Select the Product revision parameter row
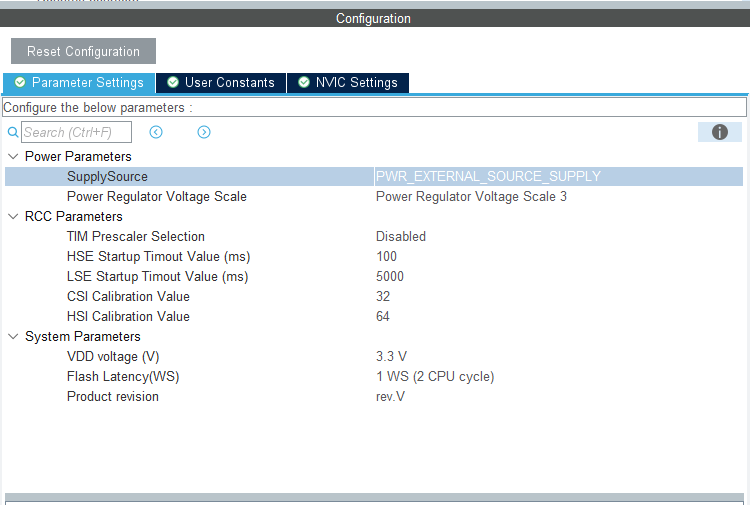Viewport: 750px width, 505px height. 113,397
